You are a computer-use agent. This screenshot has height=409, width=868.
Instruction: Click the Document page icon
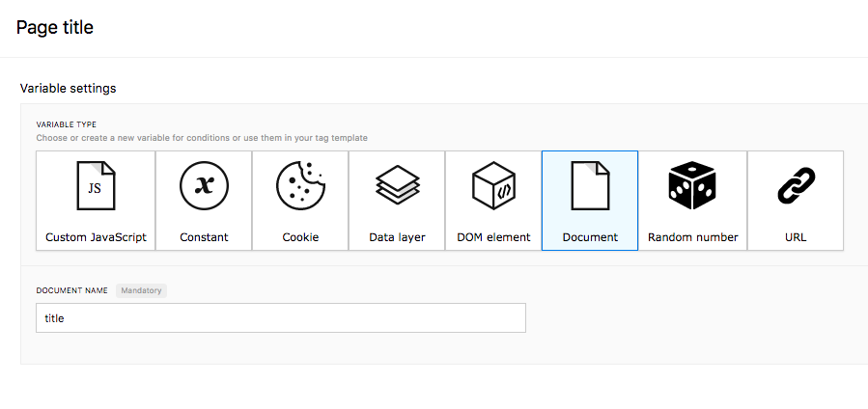pyautogui.click(x=590, y=186)
